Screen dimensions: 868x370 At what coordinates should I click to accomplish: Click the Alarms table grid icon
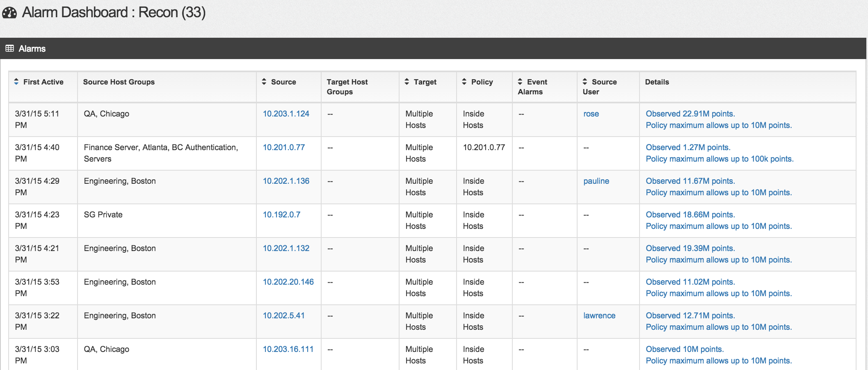click(10, 48)
